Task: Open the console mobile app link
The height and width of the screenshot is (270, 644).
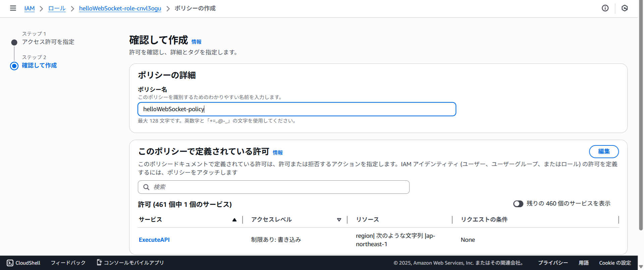Action: point(130,263)
